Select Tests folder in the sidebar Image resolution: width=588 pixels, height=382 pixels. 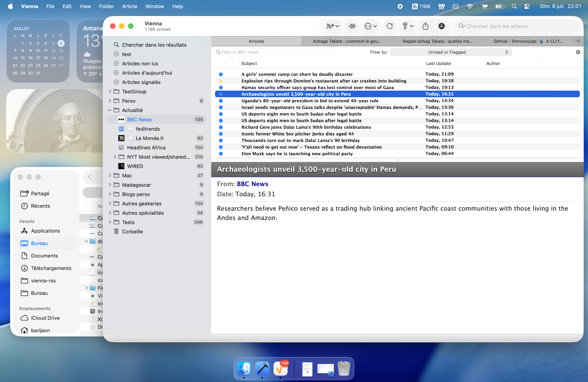click(157, 222)
